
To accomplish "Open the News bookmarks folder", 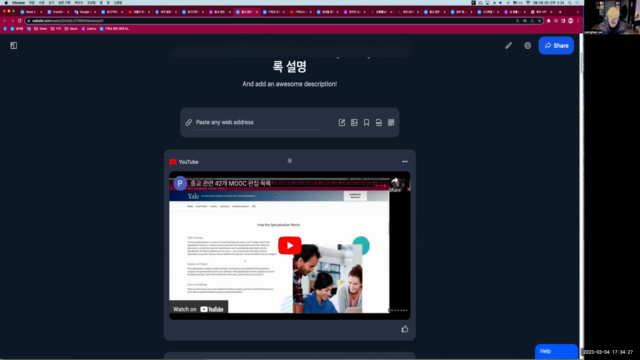I will [40, 29].
